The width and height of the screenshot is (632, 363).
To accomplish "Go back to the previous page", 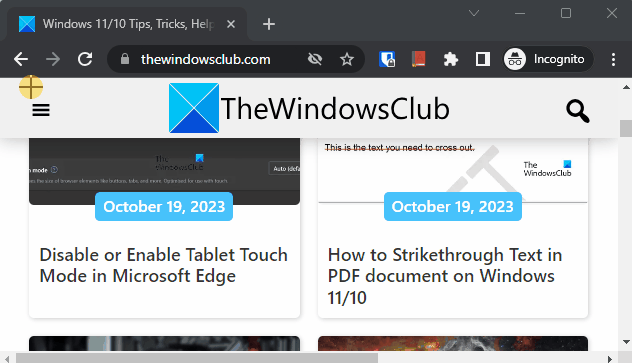I will point(21,60).
